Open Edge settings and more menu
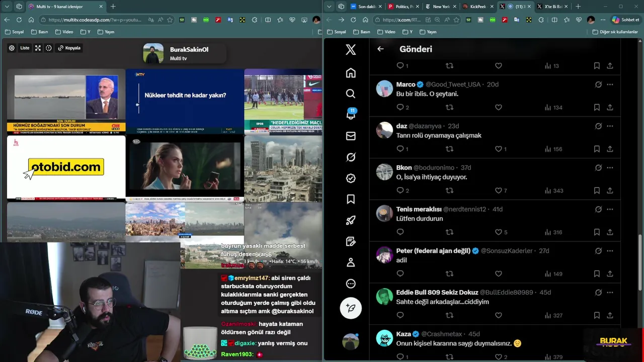This screenshot has height=362, width=644. tap(603, 20)
